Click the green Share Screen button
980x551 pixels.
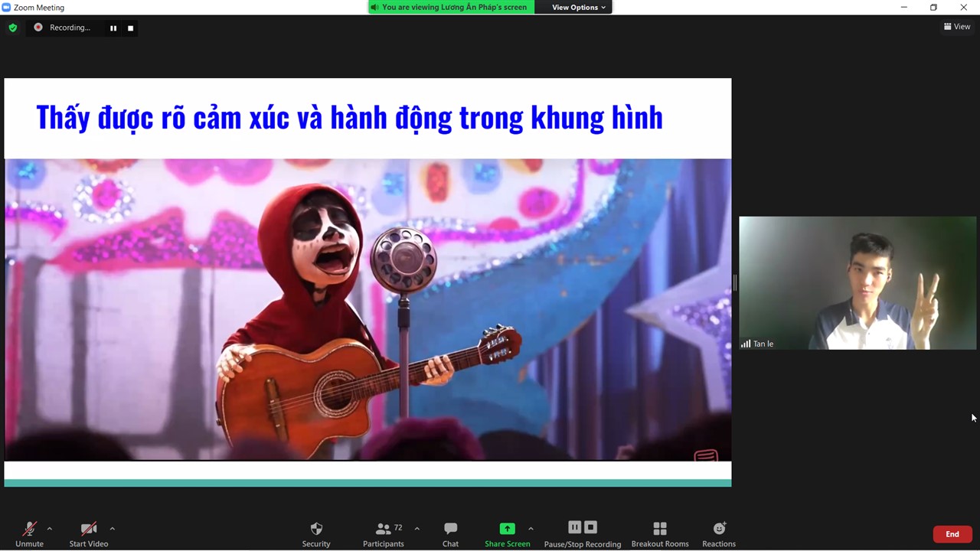(507, 534)
